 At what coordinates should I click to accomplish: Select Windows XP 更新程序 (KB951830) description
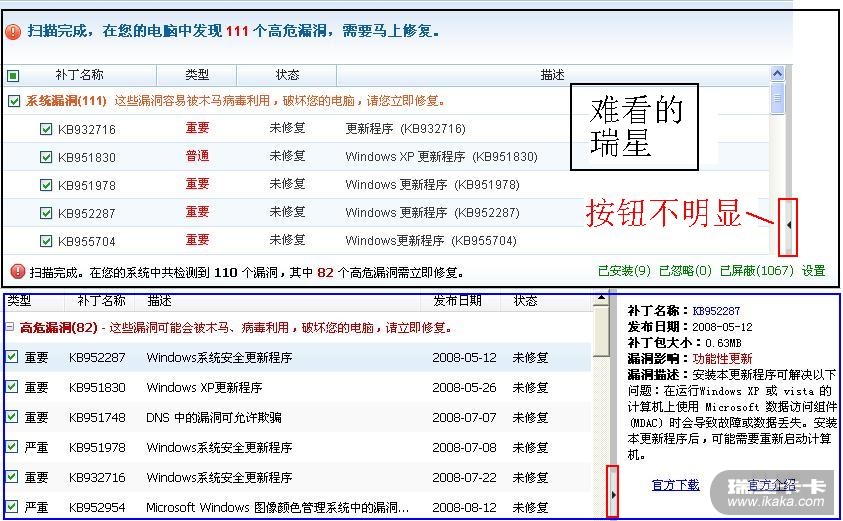[441, 156]
